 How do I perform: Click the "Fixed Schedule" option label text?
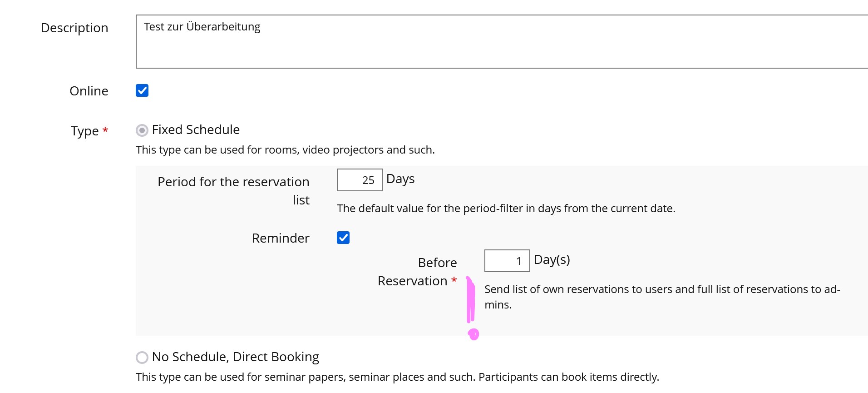pyautogui.click(x=196, y=130)
